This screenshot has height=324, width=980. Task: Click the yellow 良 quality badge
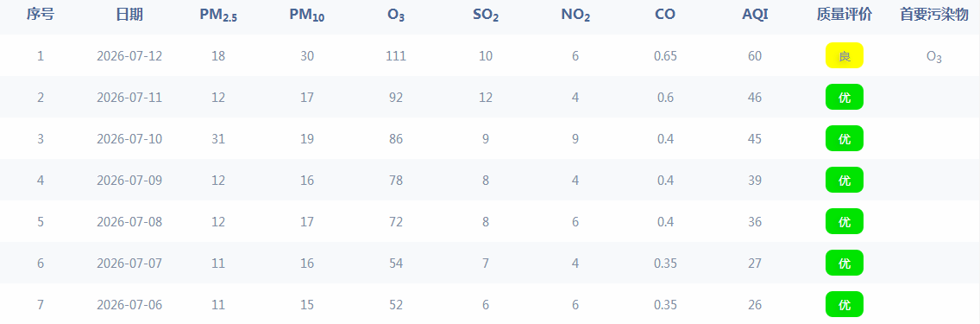(844, 55)
